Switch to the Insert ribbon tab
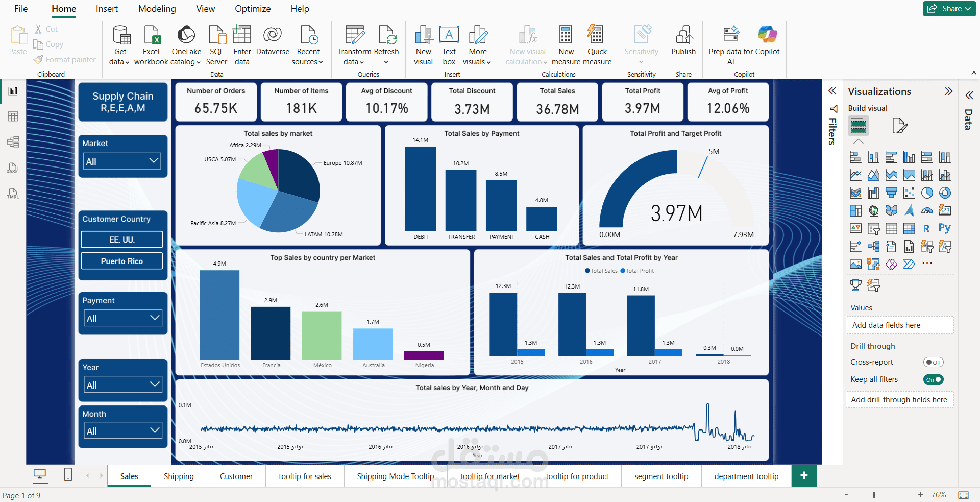 107,9
